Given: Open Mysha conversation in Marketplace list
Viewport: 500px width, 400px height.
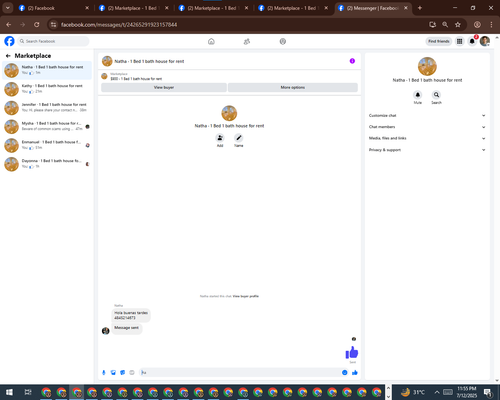Looking at the screenshot, I should coord(47,126).
